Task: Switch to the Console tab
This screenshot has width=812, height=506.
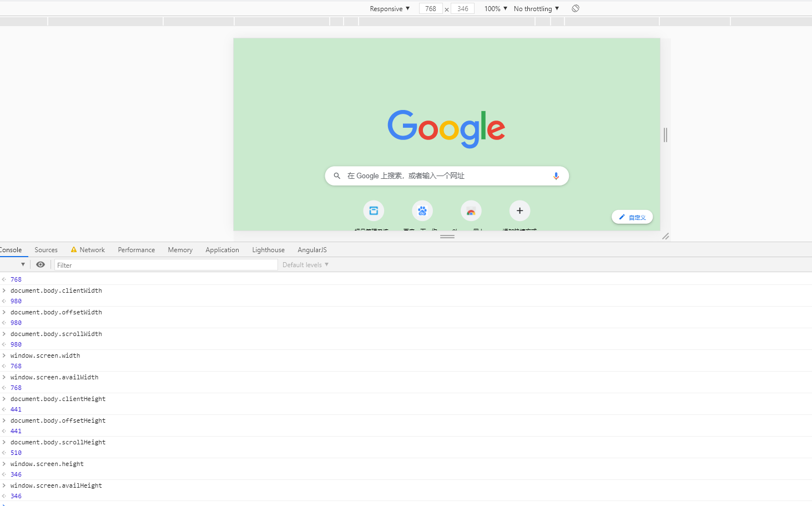Action: coord(11,250)
